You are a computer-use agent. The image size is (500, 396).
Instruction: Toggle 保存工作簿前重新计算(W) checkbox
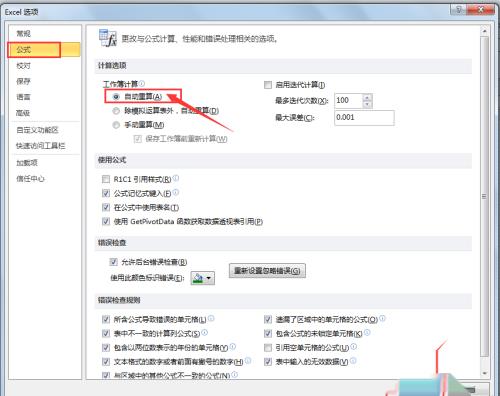[137, 139]
